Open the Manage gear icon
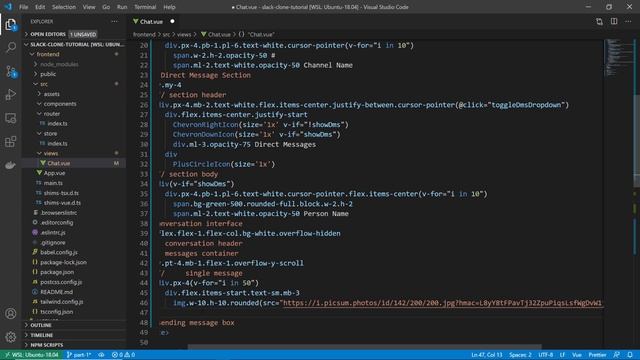The width and height of the screenshot is (640, 360). (x=11, y=337)
